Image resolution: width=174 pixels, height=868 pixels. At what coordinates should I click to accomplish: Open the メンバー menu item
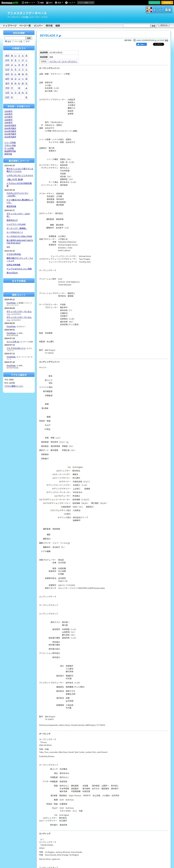[38, 26]
